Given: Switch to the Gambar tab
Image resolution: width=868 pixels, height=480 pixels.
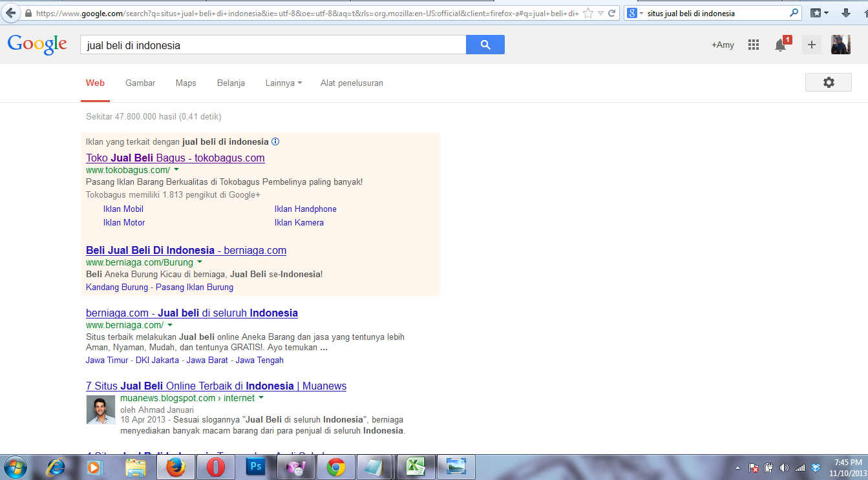Looking at the screenshot, I should pyautogui.click(x=140, y=83).
